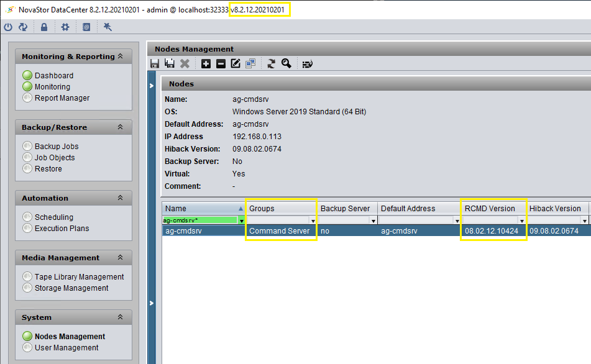Click the pencil edit icon
The width and height of the screenshot is (591, 364).
(236, 64)
